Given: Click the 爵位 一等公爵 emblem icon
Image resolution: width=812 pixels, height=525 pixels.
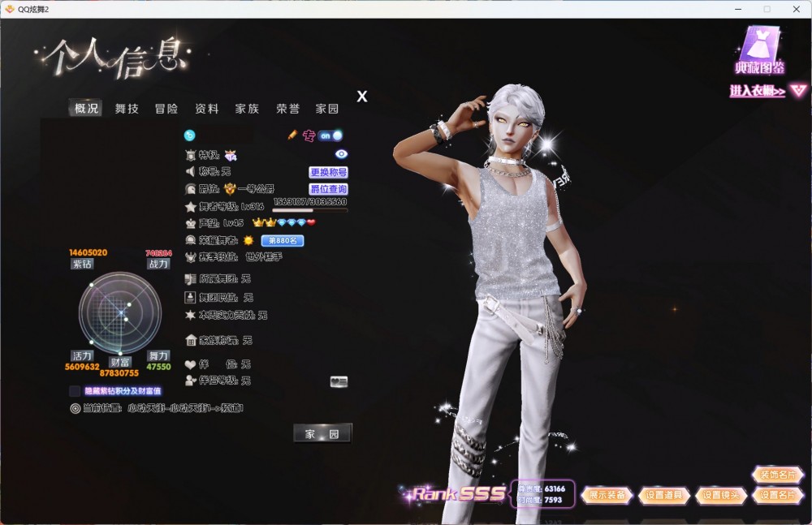Looking at the screenshot, I should tap(230, 188).
